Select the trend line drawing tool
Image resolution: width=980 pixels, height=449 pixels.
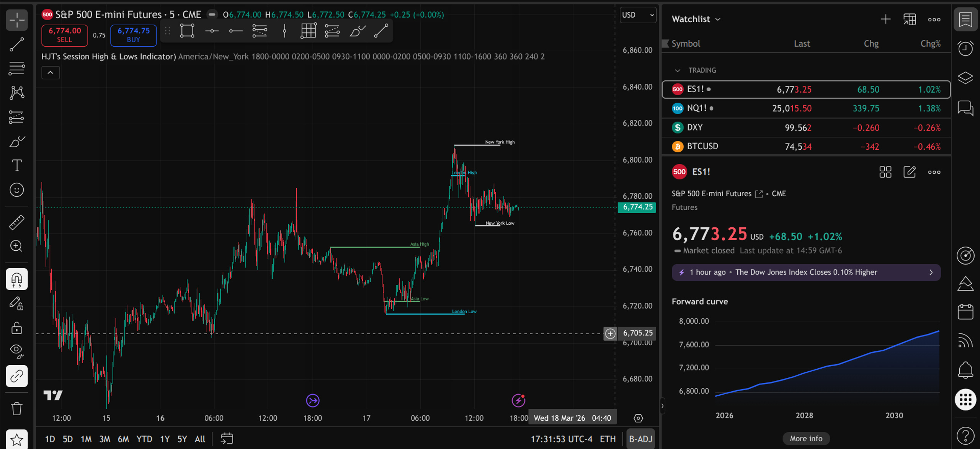pos(16,44)
